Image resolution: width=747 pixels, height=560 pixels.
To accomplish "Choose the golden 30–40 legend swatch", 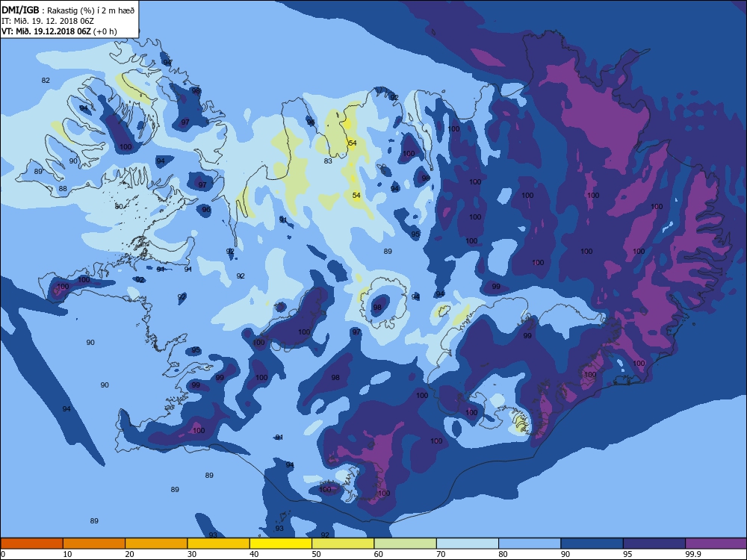I will 219,544.
